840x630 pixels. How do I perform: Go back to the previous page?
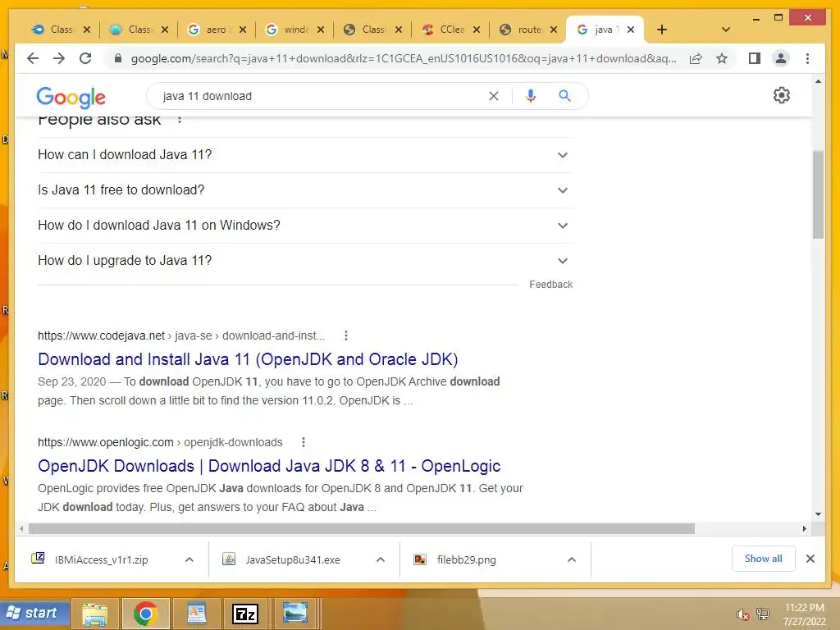click(33, 58)
